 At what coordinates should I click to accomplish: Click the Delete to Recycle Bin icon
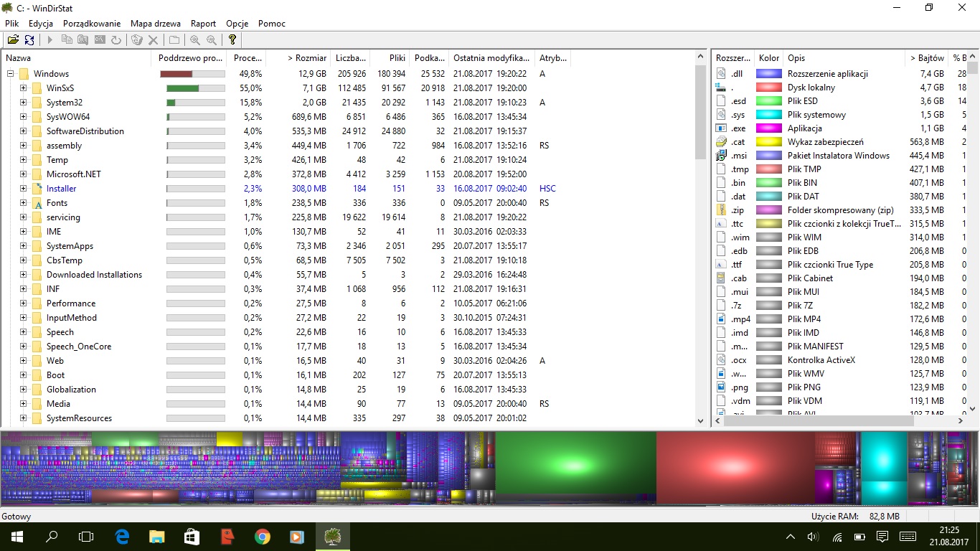click(137, 40)
